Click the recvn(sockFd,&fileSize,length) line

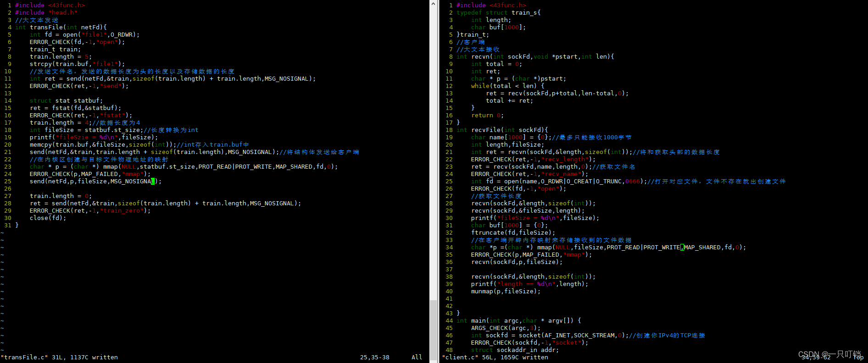pos(528,211)
